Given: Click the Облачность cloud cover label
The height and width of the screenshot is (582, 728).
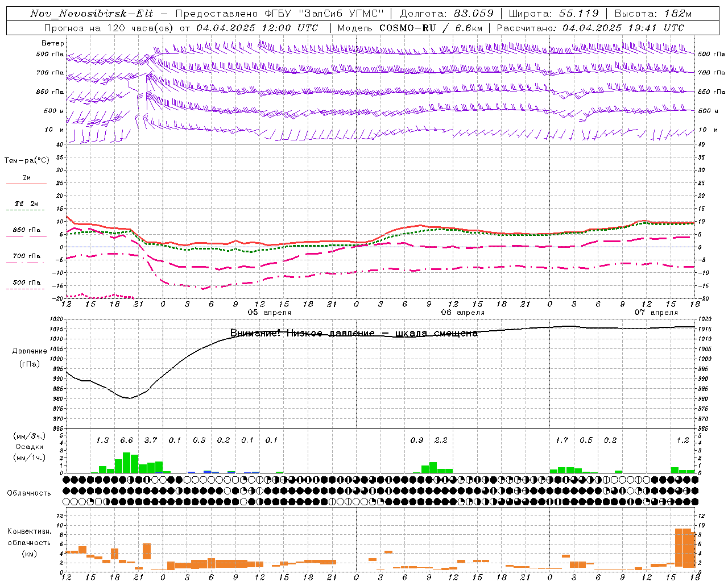Looking at the screenshot, I should click(29, 493).
